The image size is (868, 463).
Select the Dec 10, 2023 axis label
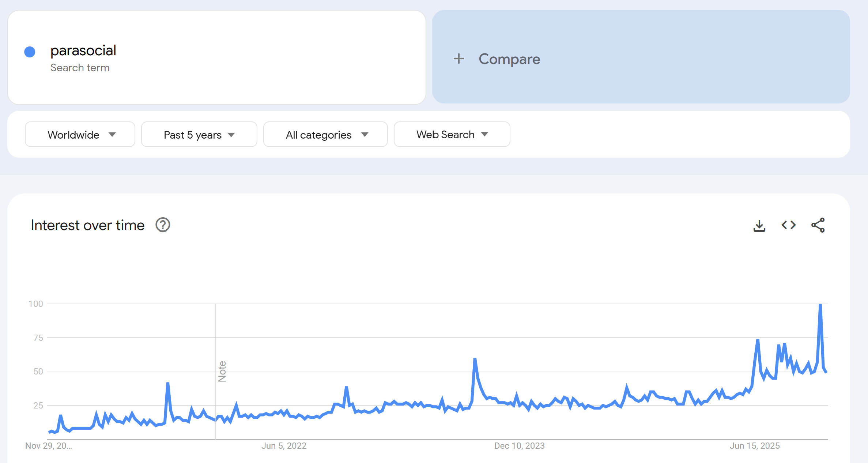coord(519,446)
